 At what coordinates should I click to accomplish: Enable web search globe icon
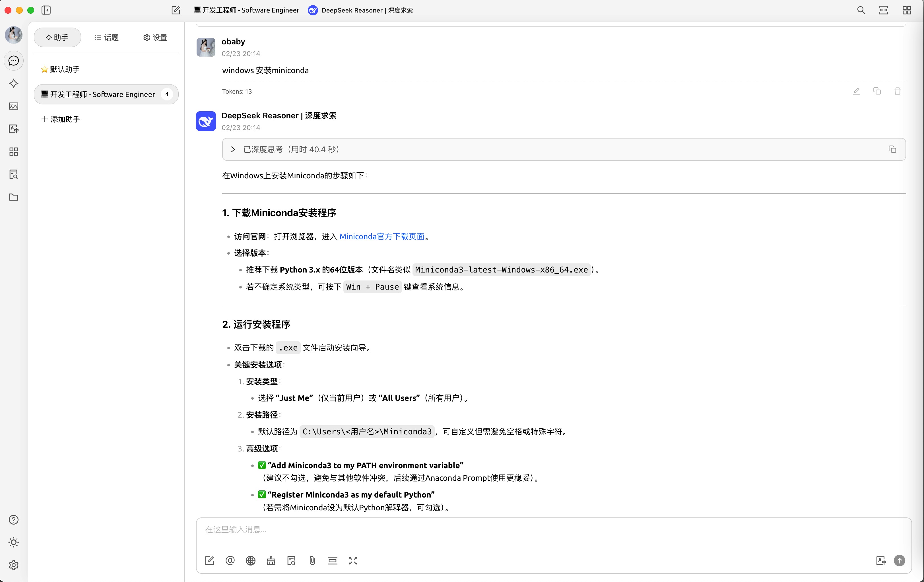[251, 560]
